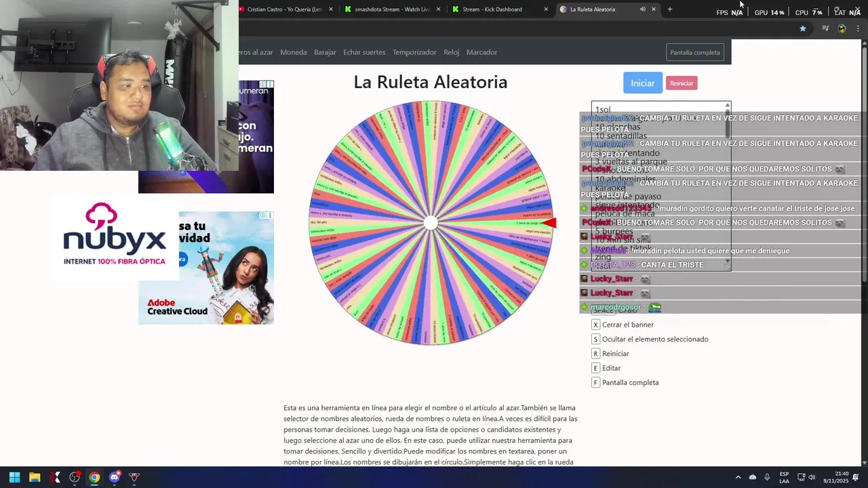Click the Pantalla completa button in navbar
The image size is (868, 488).
(x=695, y=52)
